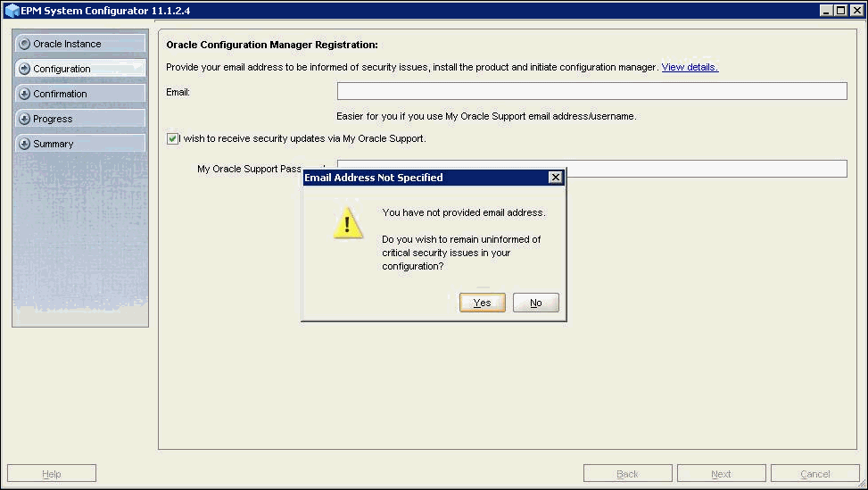Screen dimensions: 868x490
Task: Click the EPM System Configurator title icon
Action: click(12, 11)
